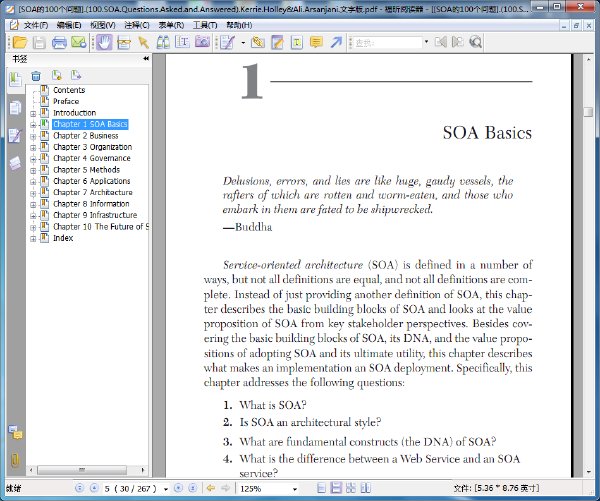Screen dimensions: 600x501
Task: Click the Save disk icon in toolbar
Action: [39, 42]
